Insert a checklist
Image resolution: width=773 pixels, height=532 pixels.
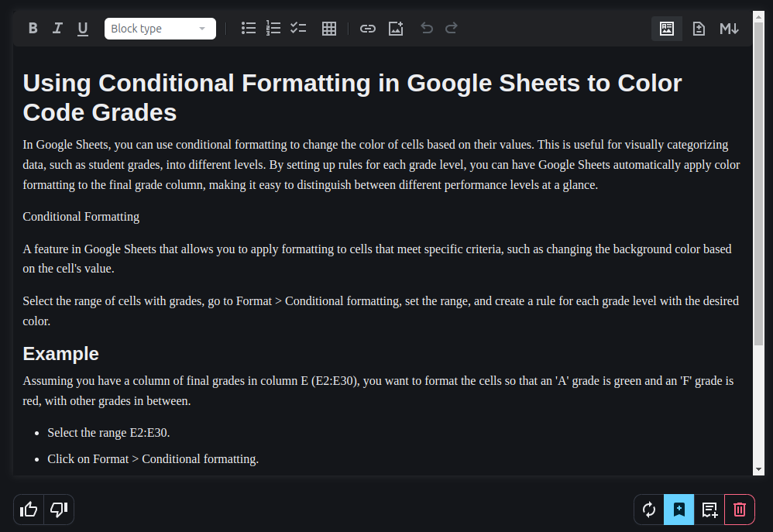point(298,28)
